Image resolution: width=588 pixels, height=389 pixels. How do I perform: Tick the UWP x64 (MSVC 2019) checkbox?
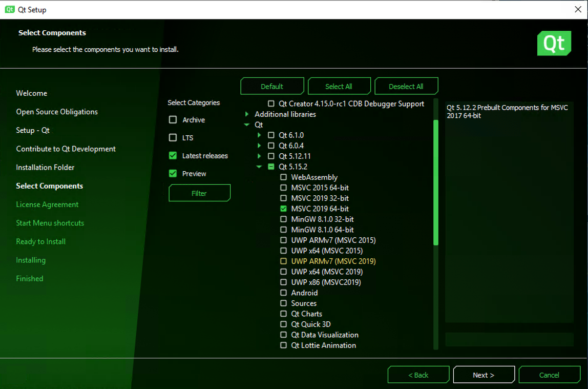point(284,272)
